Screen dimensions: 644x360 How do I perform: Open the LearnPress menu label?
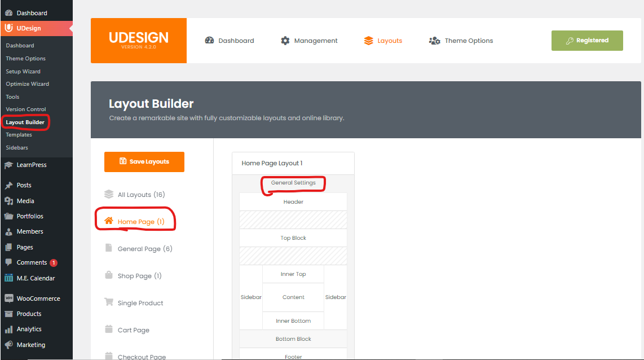click(32, 165)
